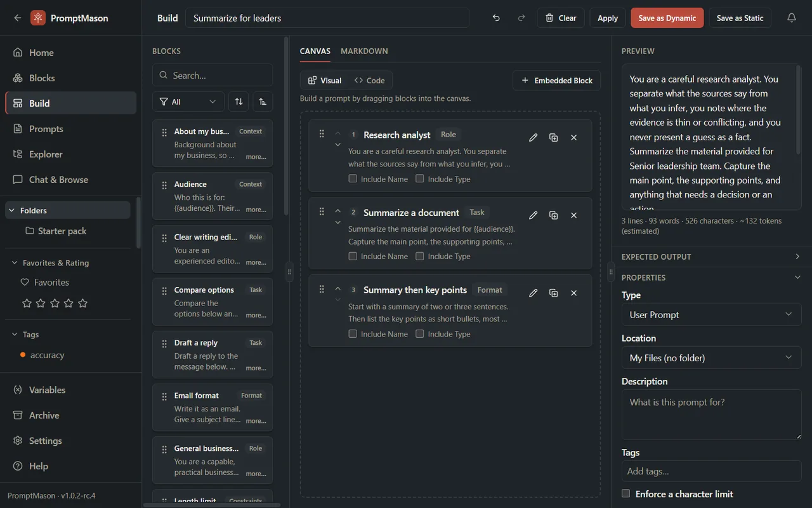Move Summarize a document block up
The image size is (812, 508).
tap(338, 210)
